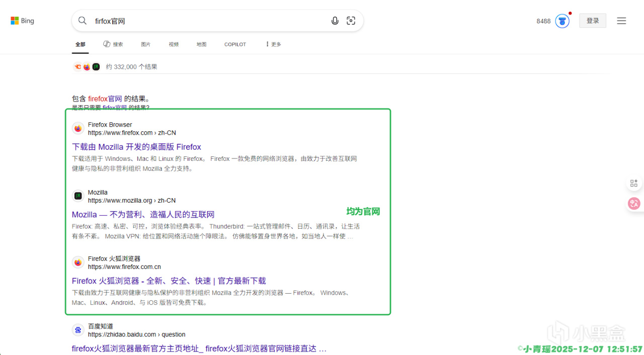Click the pink translate sidebar icon
This screenshot has height=355, width=644.
coord(634,203)
